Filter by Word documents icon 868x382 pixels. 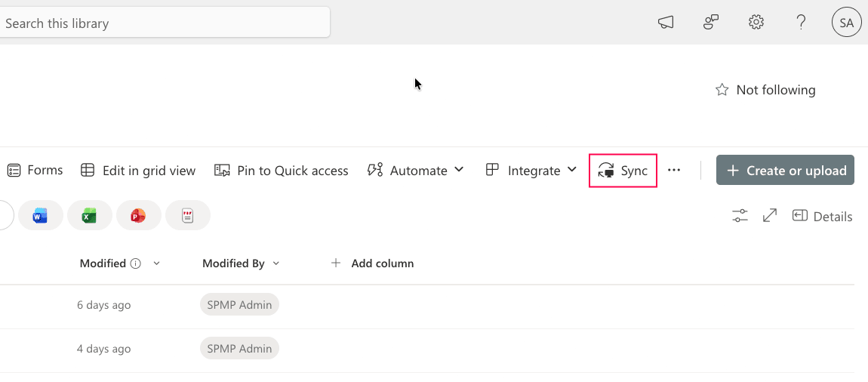(41, 217)
